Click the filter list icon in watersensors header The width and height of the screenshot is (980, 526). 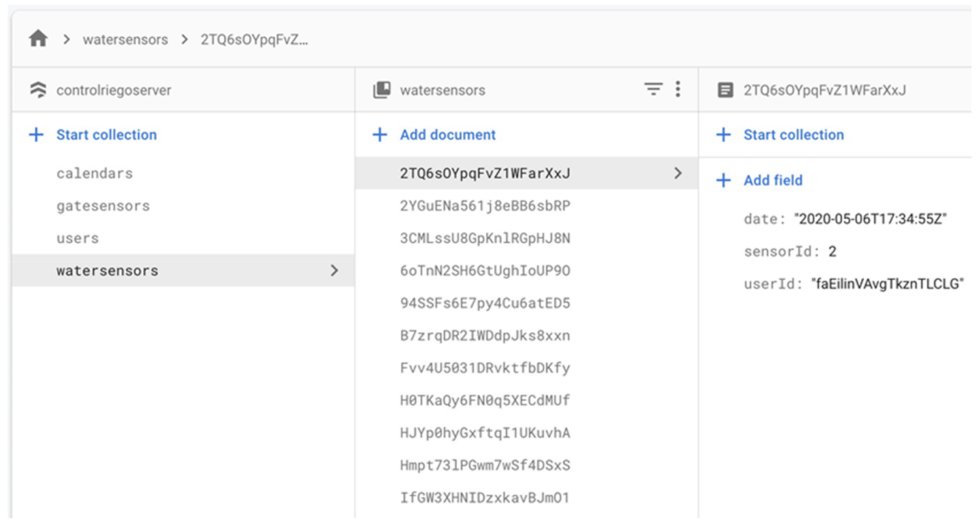pos(653,89)
